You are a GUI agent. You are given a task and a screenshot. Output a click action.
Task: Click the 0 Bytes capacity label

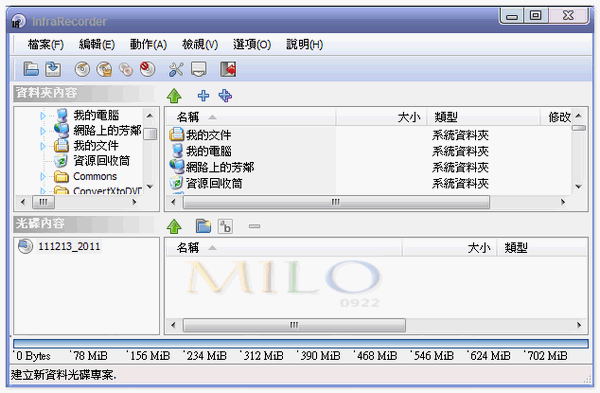33,356
